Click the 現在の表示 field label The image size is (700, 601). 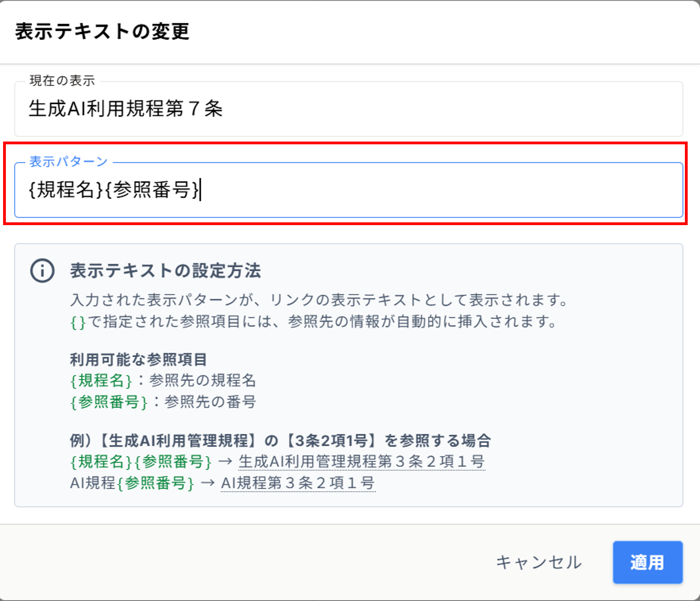pyautogui.click(x=62, y=81)
